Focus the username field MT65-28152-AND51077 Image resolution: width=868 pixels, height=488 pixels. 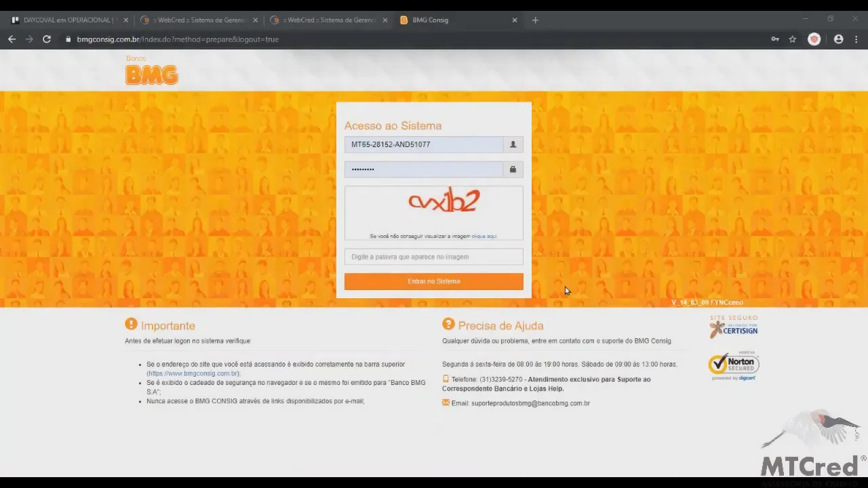tap(424, 144)
